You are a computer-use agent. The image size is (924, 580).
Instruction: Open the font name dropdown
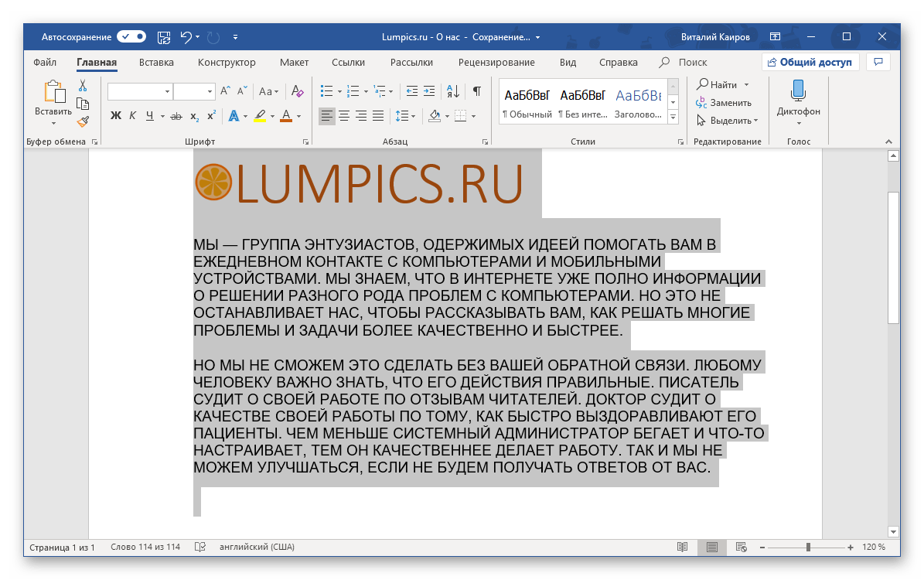click(x=167, y=91)
